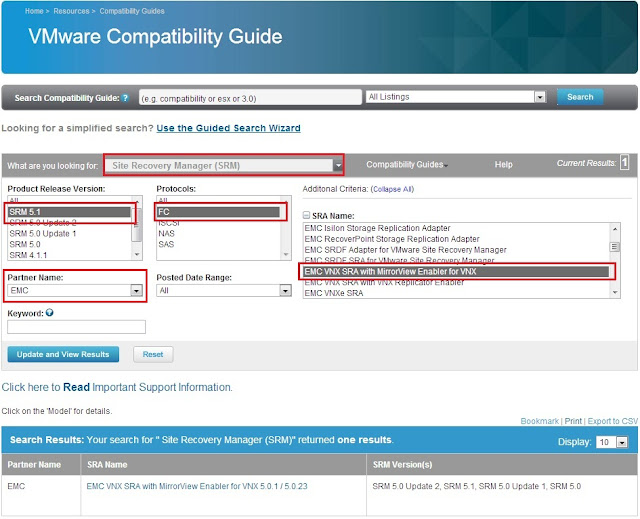The width and height of the screenshot is (640, 519).
Task: Click the help question mark beside Search Compatibility Guide
Action: [x=125, y=98]
